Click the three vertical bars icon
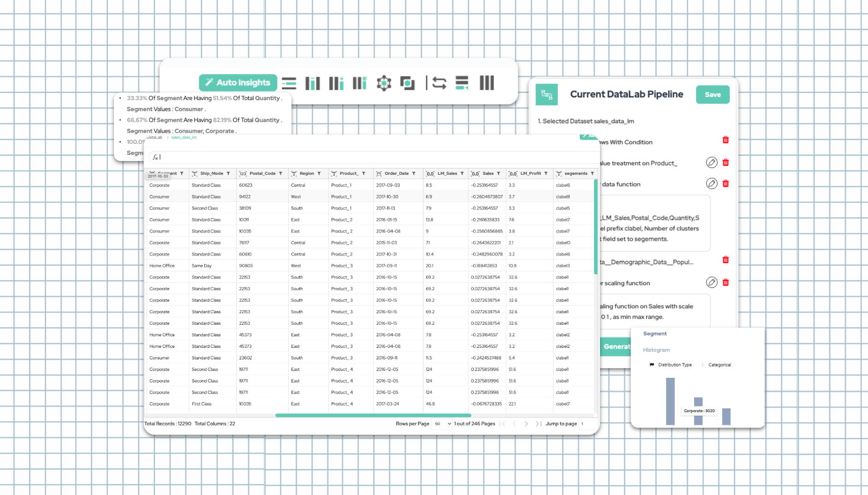 487,83
